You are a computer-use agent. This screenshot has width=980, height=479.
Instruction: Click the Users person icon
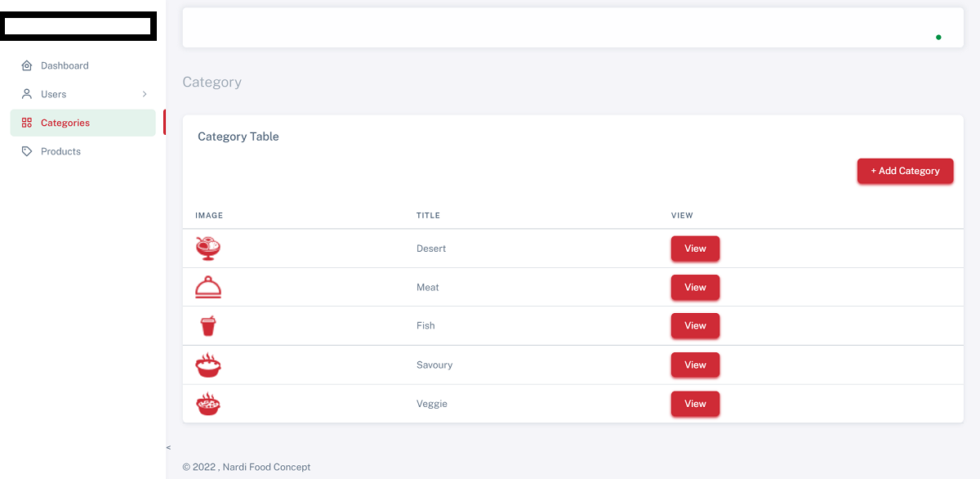pyautogui.click(x=27, y=94)
